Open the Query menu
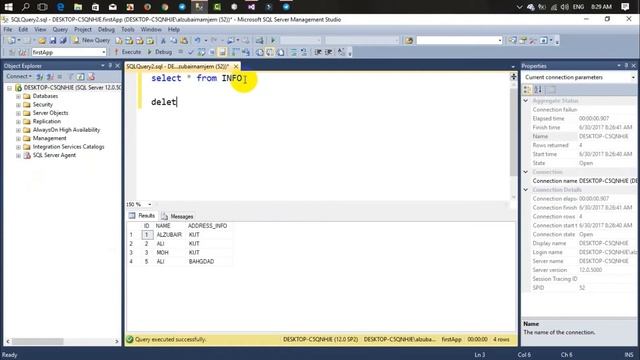The height and width of the screenshot is (360, 640). tap(60, 29)
